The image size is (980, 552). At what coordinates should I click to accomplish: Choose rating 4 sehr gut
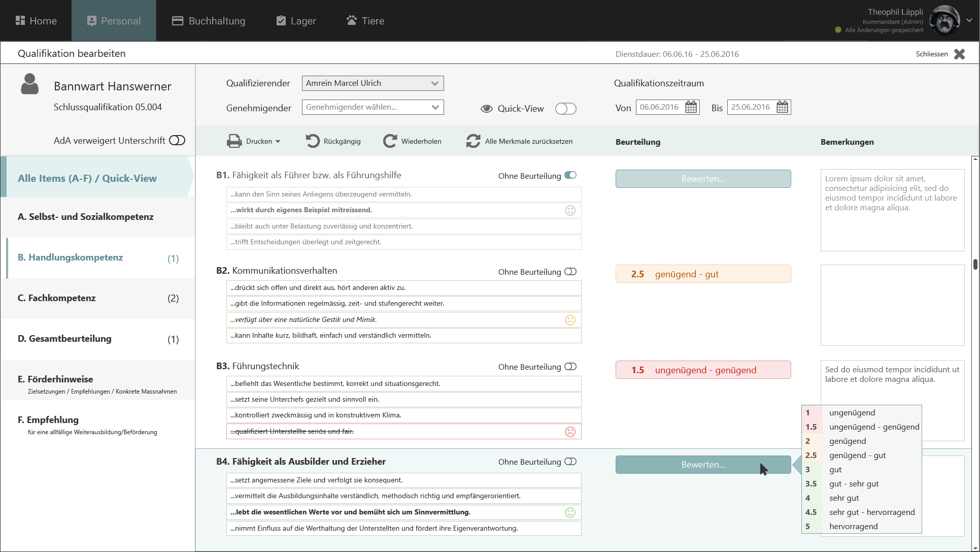point(843,498)
